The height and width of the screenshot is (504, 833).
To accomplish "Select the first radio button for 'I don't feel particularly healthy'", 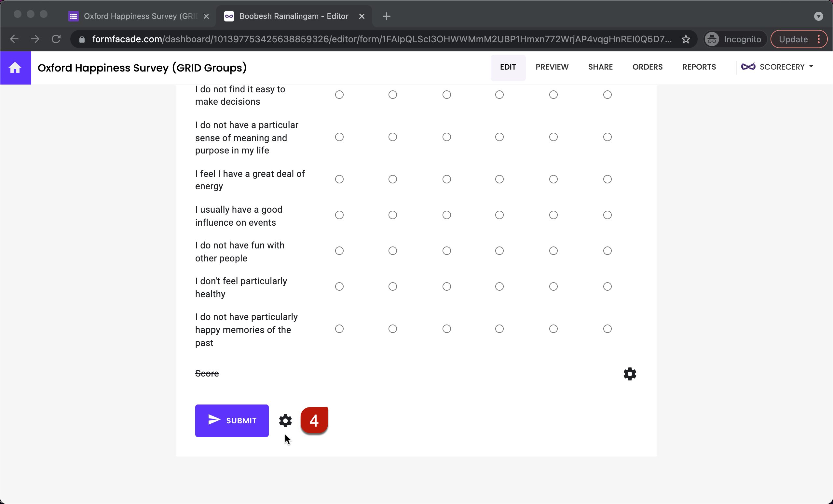I will 339,286.
